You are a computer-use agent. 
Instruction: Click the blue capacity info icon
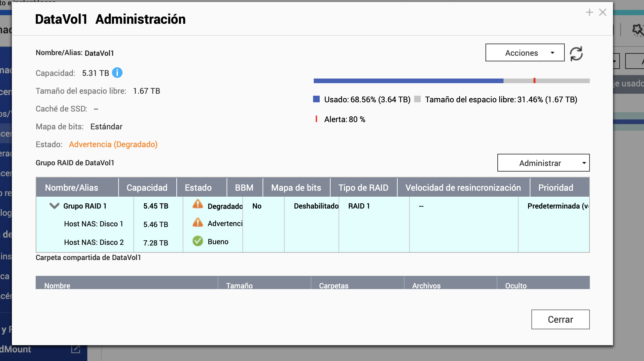point(117,73)
